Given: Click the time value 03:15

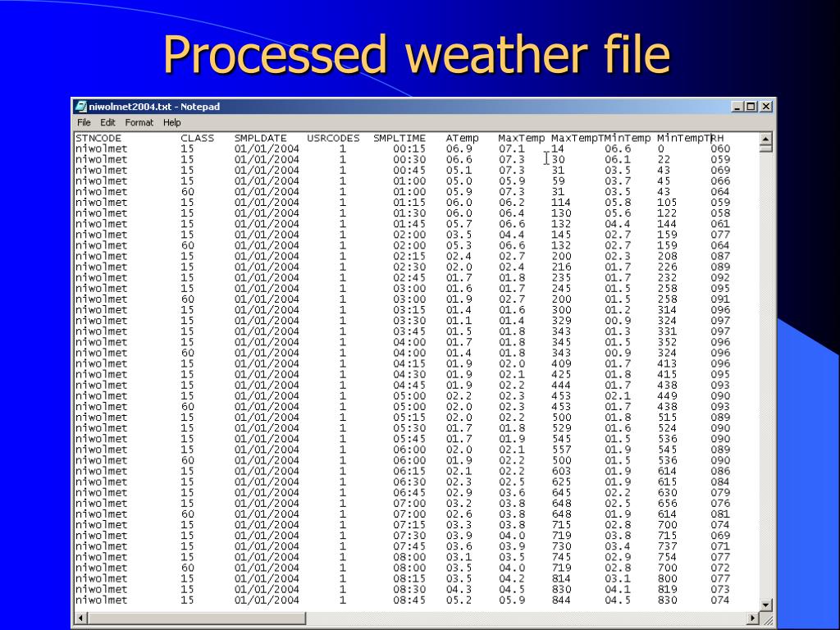Looking at the screenshot, I should tap(409, 310).
